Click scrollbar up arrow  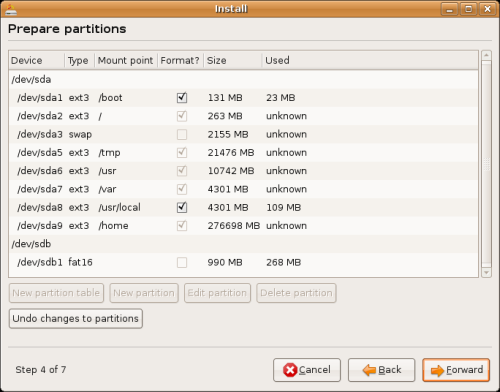pos(487,55)
